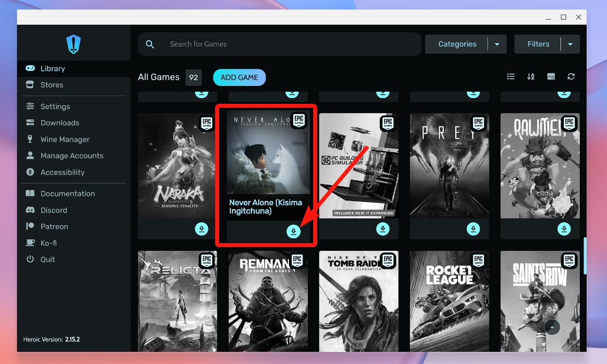The image size is (607, 364).
Task: Quit Heroic via the sidebar
Action: point(49,259)
